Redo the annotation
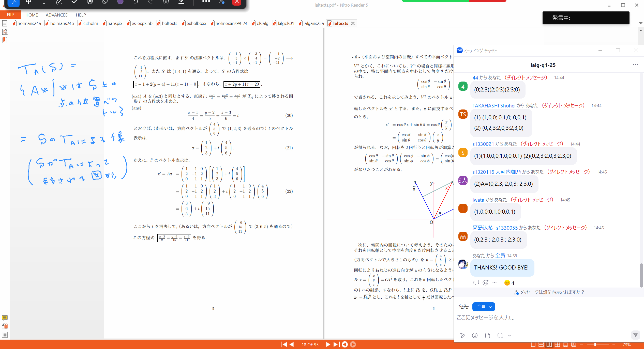644x349 pixels. point(151,2)
